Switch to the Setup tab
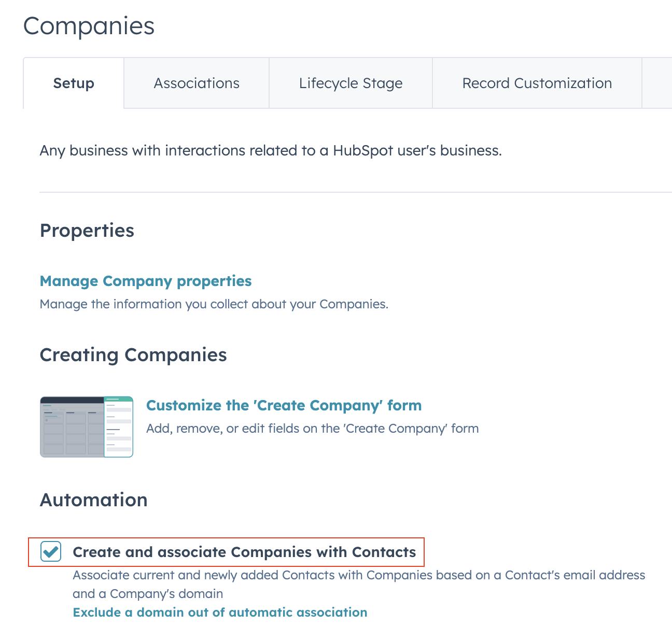This screenshot has width=672, height=627. 74,83
